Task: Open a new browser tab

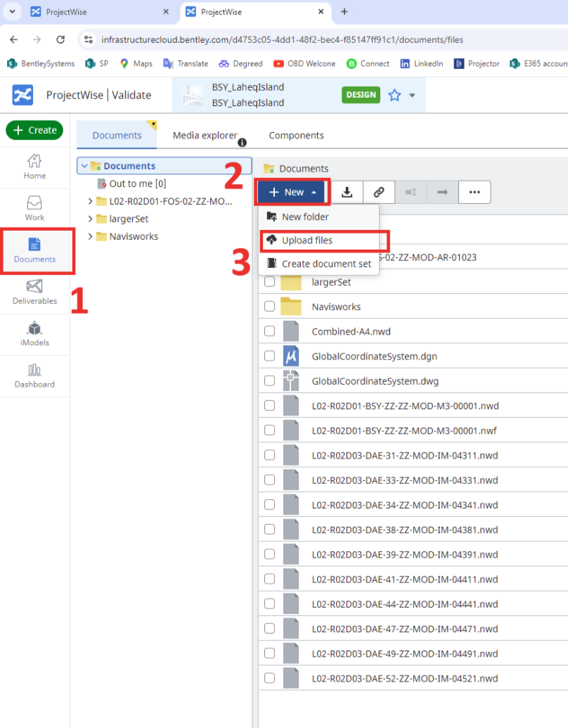Action: [344, 12]
